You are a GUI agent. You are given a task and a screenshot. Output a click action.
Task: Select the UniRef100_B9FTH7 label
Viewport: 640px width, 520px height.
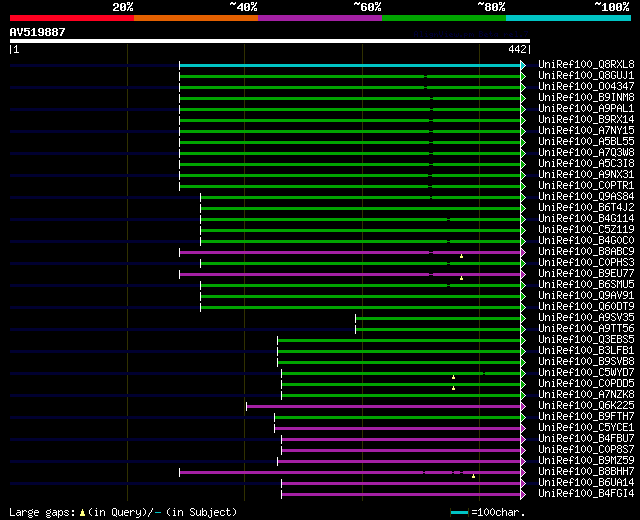tap(586, 417)
